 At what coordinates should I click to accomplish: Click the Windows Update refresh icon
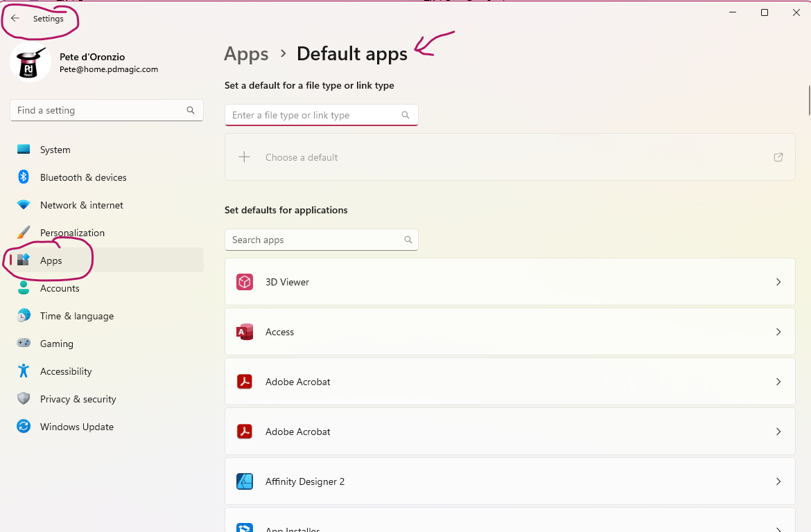click(24, 427)
